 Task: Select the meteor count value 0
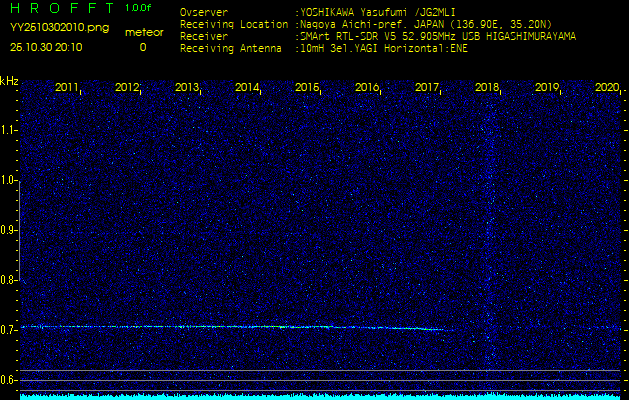pyautogui.click(x=142, y=47)
